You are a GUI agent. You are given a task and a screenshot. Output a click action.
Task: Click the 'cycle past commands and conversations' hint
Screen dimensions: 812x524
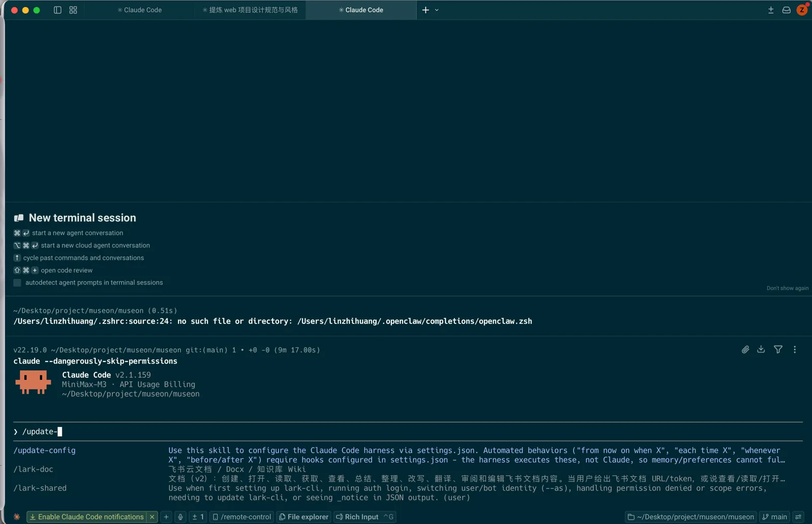[84, 258]
